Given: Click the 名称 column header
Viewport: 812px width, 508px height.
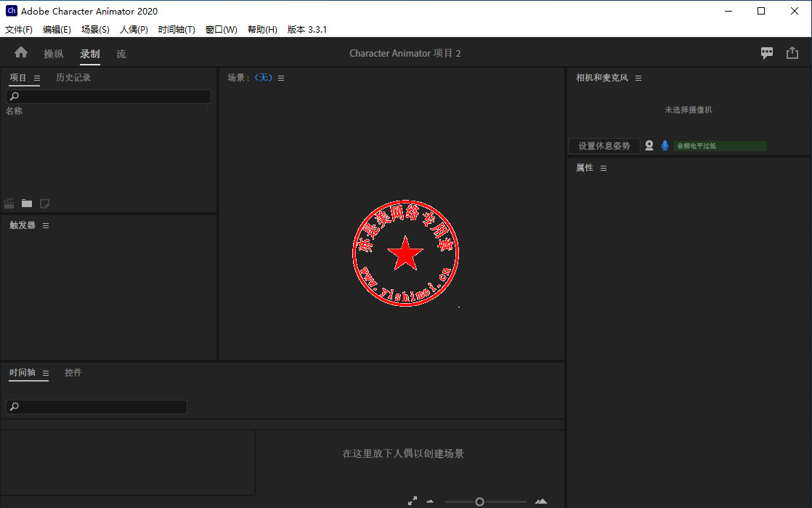Looking at the screenshot, I should click(14, 111).
